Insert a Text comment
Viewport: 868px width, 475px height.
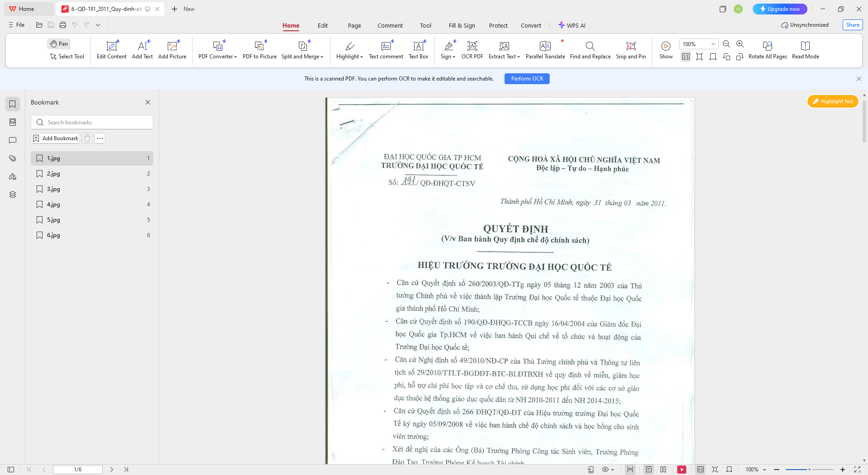point(386,50)
